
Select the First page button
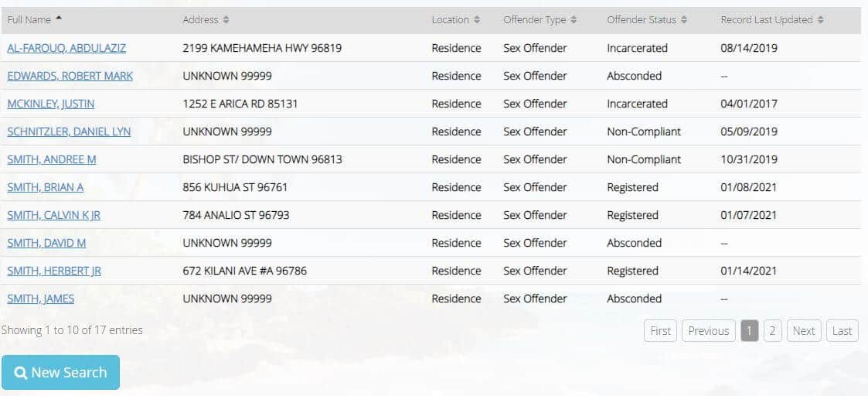(x=660, y=331)
